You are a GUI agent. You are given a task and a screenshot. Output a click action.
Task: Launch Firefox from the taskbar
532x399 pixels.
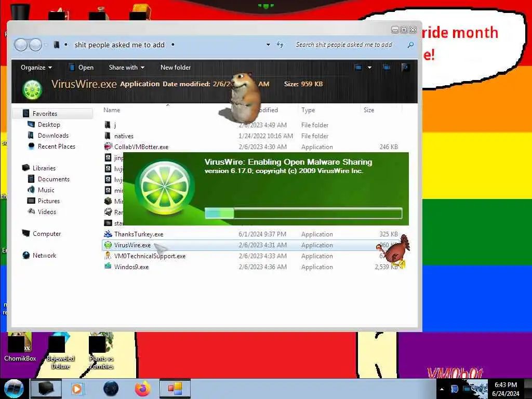pos(143,389)
